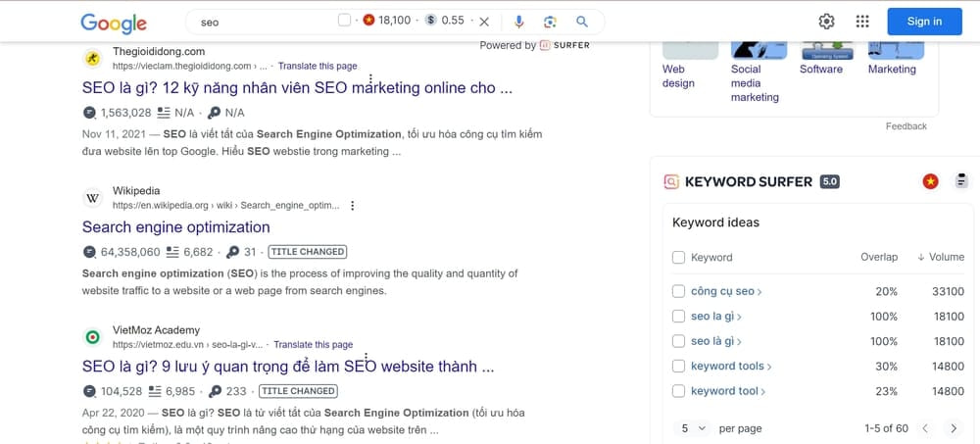Click traffic icon beside 64,358,060
Viewport: 980px width, 444px height.
click(x=89, y=252)
